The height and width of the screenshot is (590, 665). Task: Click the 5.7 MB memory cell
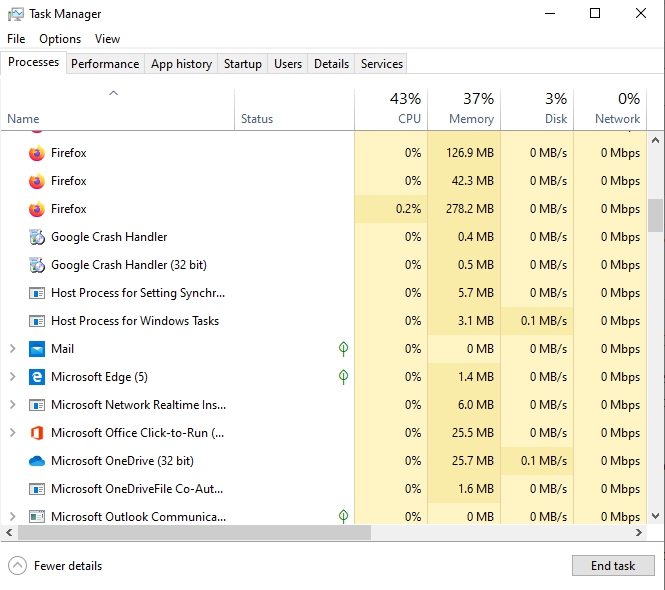464,293
